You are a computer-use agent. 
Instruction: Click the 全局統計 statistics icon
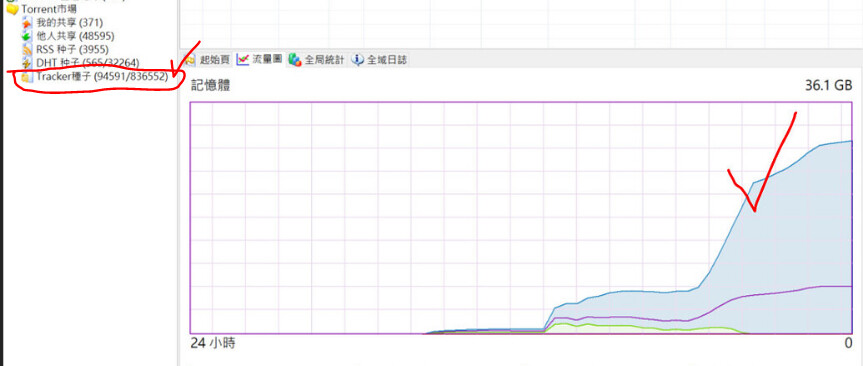tap(295, 59)
